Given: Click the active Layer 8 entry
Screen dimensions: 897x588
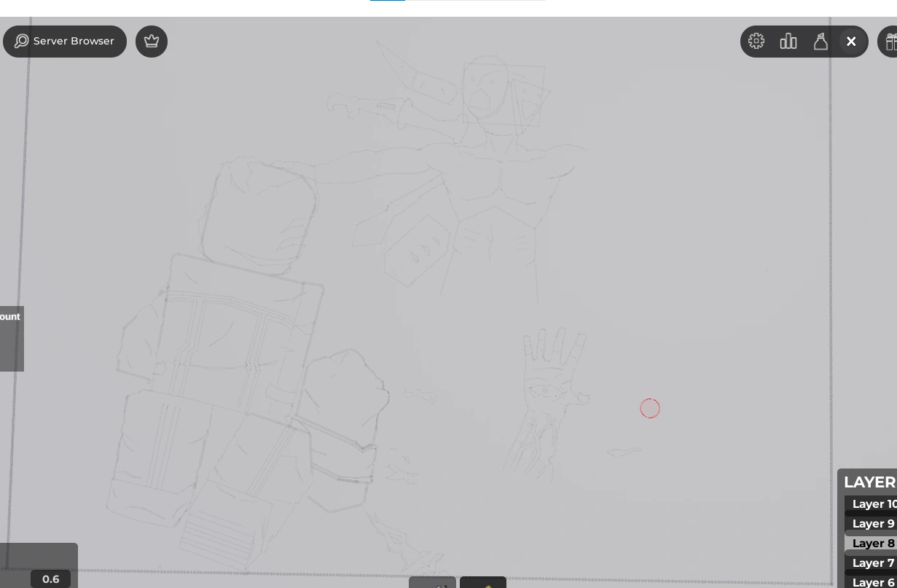Looking at the screenshot, I should coord(872,544).
